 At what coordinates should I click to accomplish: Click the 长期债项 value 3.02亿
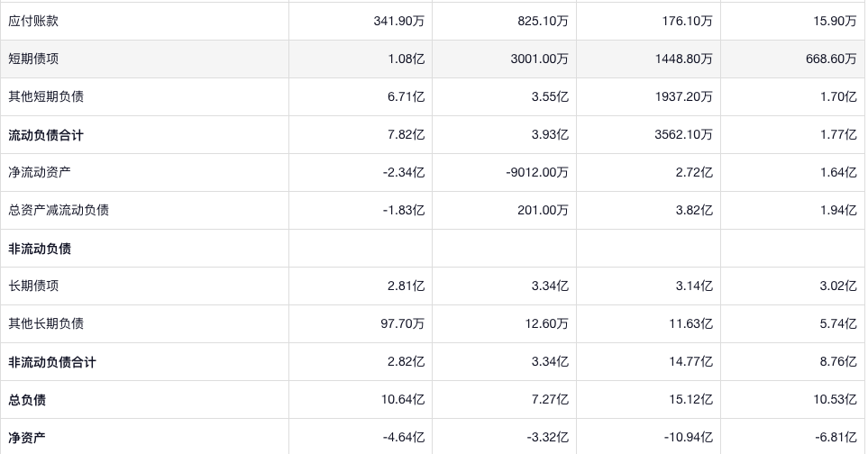(x=838, y=286)
